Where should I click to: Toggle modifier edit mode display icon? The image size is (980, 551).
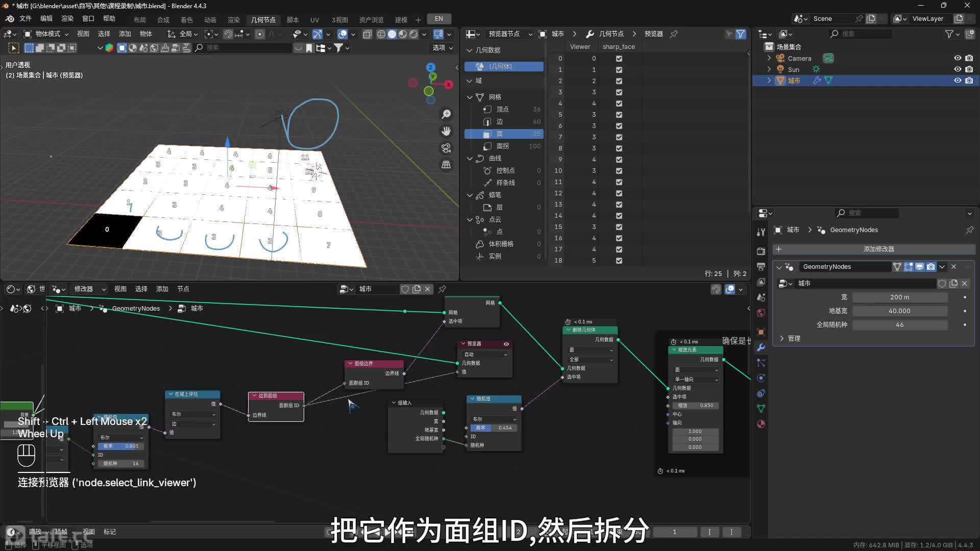pyautogui.click(x=909, y=267)
